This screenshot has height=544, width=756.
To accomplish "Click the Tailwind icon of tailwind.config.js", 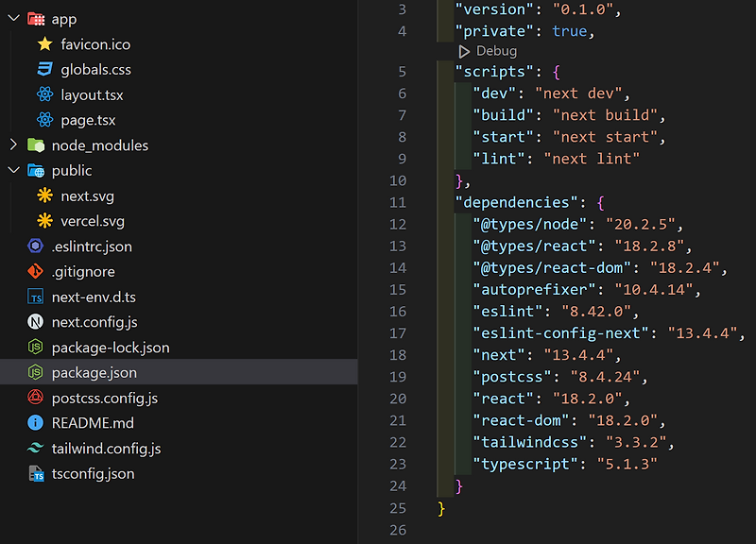I will pyautogui.click(x=35, y=448).
